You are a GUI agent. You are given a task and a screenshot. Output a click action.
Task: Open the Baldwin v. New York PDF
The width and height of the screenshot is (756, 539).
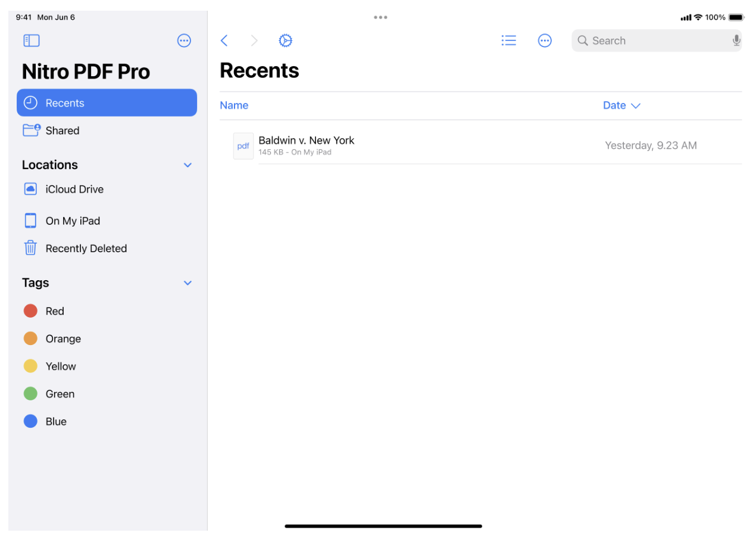point(306,140)
